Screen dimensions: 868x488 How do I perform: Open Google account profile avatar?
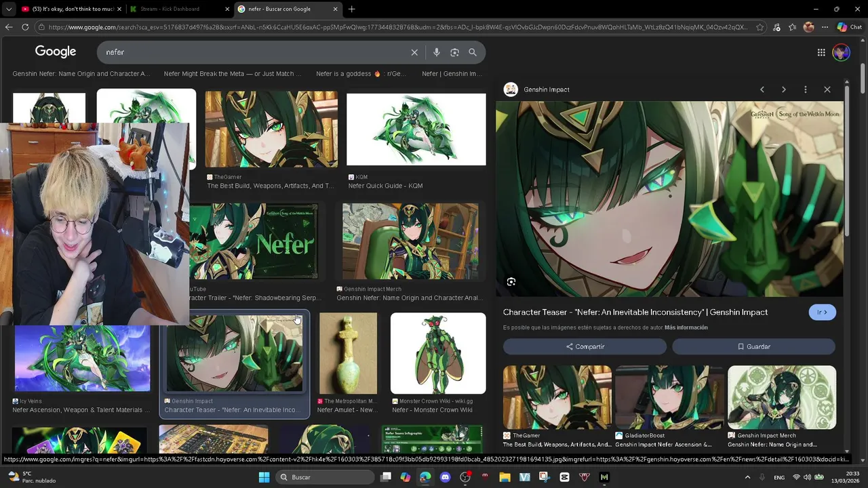click(x=841, y=52)
